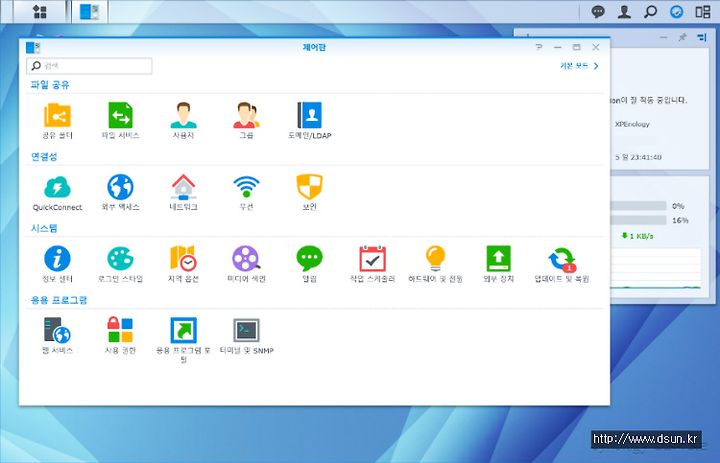Open the 사용자 user icon

pyautogui.click(x=183, y=115)
